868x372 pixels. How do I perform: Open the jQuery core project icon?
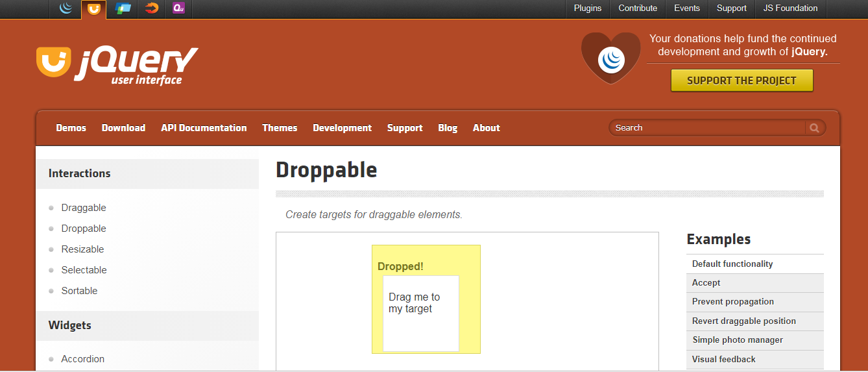click(66, 8)
